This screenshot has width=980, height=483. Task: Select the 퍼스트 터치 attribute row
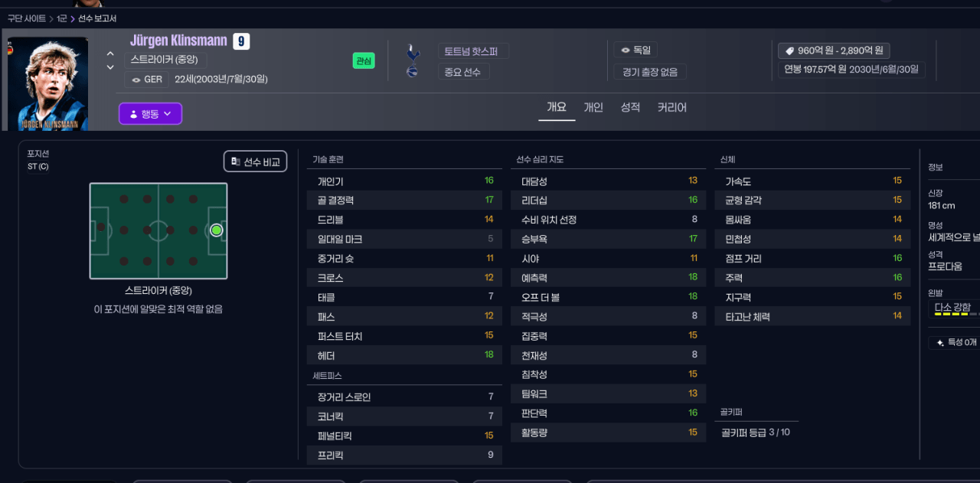tap(404, 336)
